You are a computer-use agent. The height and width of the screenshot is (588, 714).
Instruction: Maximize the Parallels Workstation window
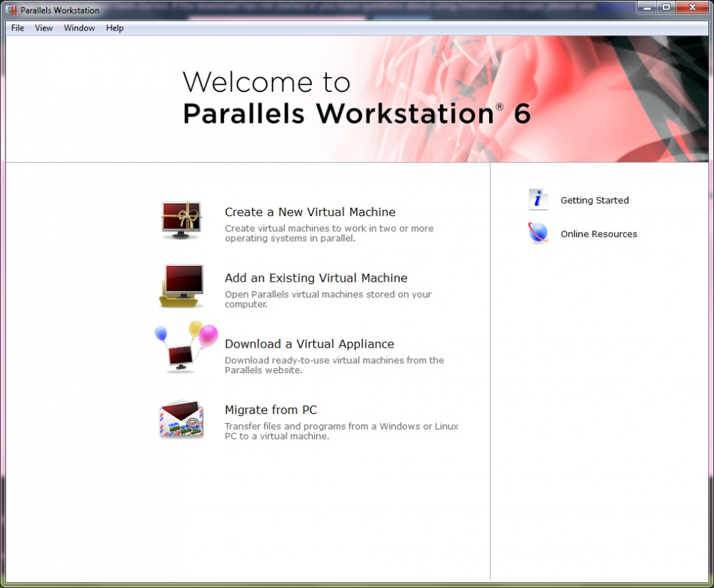666,8
